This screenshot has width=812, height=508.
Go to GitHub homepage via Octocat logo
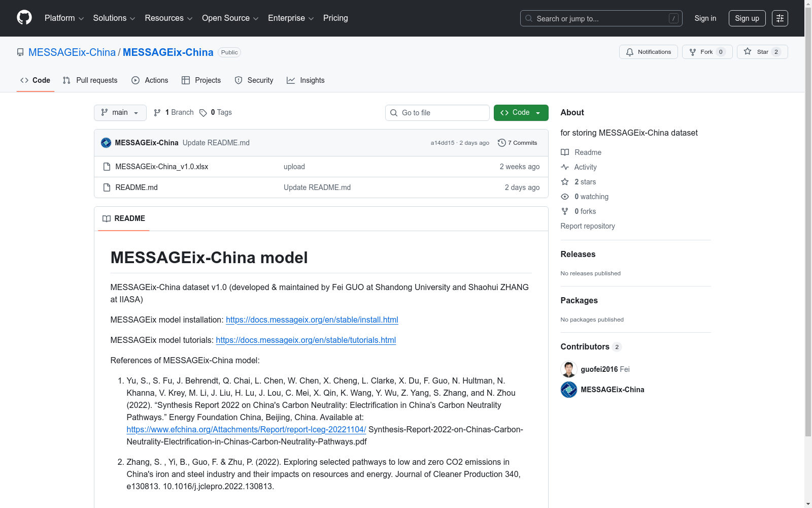pyautogui.click(x=24, y=18)
